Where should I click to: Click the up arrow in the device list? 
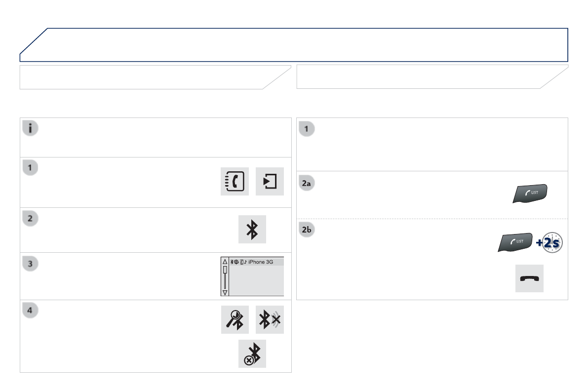(x=225, y=262)
